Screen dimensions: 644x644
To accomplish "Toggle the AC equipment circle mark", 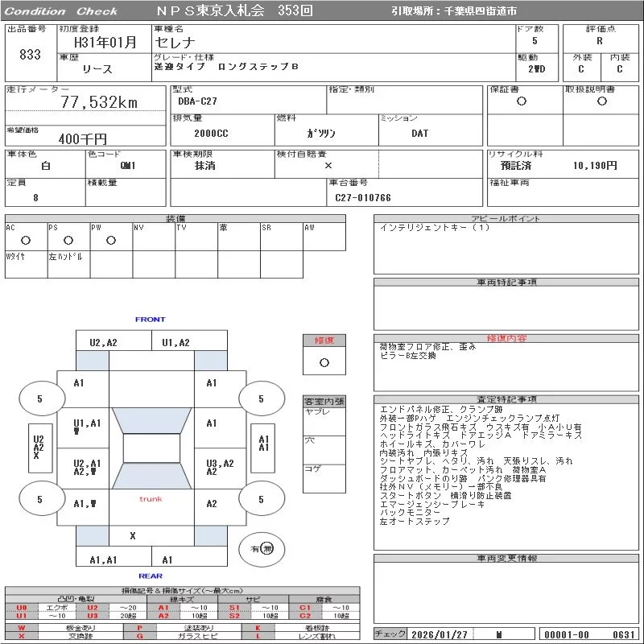I will (x=26, y=240).
